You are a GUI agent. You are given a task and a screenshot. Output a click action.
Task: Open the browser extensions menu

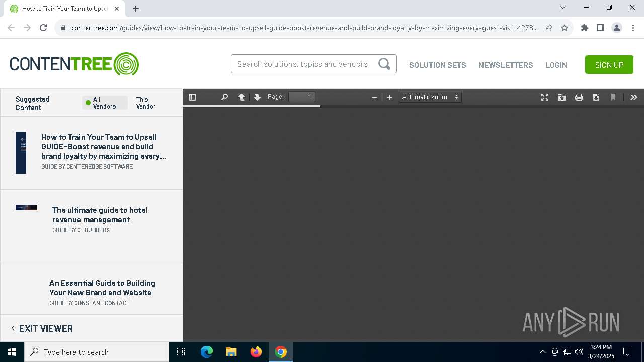pos(585,28)
